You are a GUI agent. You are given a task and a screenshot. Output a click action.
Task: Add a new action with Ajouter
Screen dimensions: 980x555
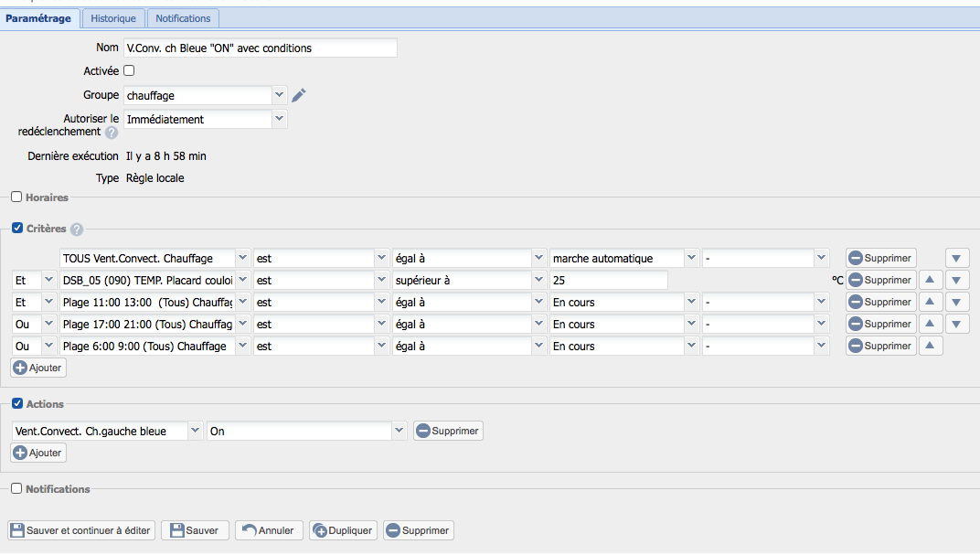37,453
